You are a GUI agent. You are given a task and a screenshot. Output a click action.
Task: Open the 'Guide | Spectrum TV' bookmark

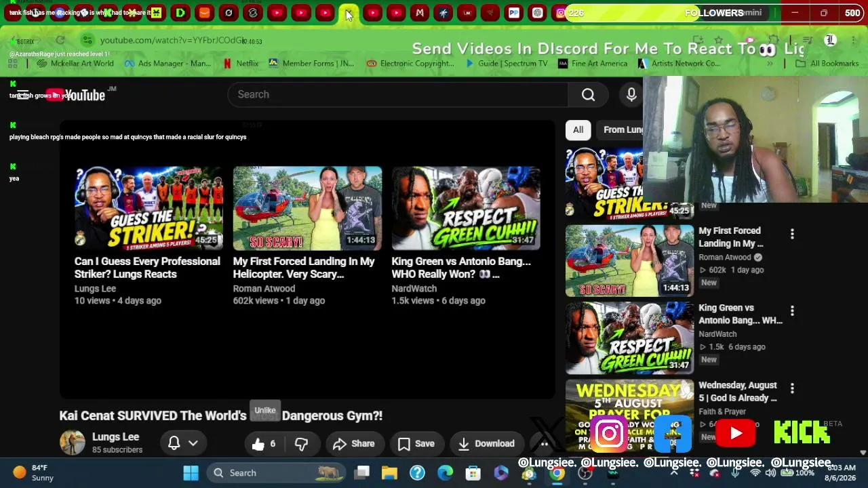pos(506,64)
